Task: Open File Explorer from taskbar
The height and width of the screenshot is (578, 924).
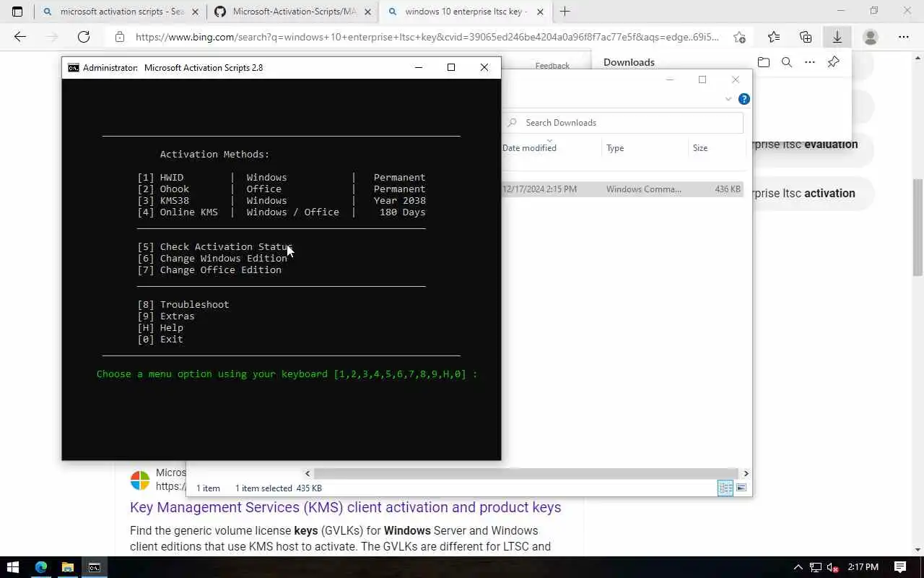Action: click(67, 567)
